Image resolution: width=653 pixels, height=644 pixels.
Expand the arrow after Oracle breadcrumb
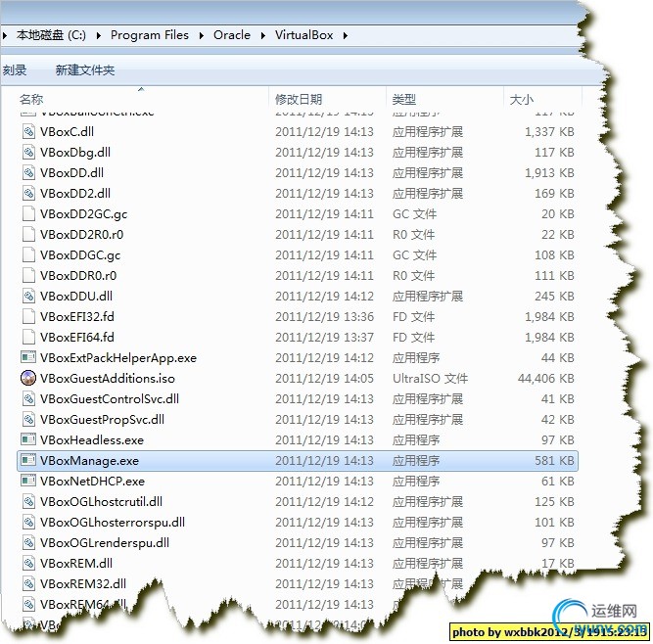point(263,36)
